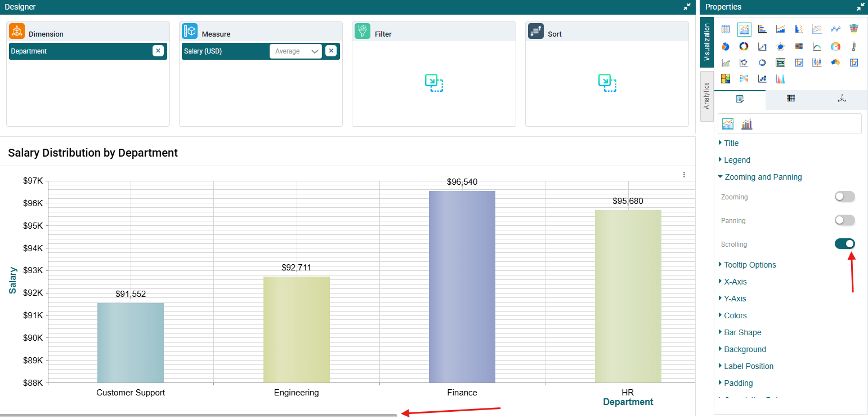This screenshot has width=868, height=418.
Task: Open the Average aggregation dropdown
Action: pos(296,51)
